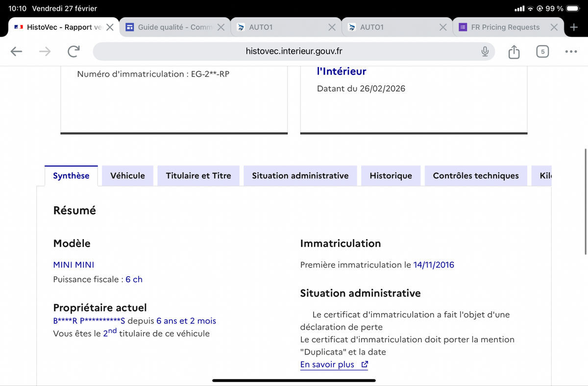
Task: Click the Situation administrative section heading
Action: [x=360, y=293]
